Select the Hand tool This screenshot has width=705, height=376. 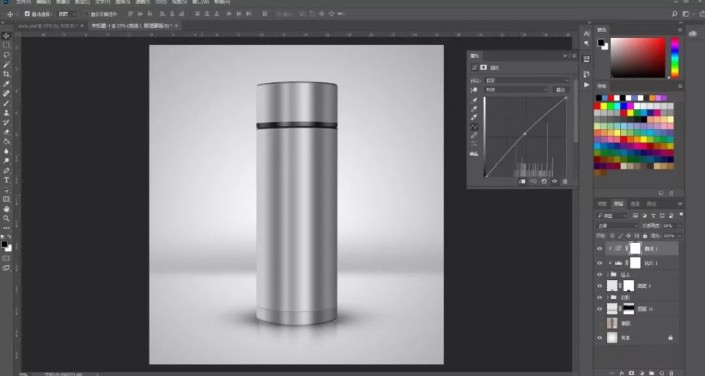click(6, 209)
